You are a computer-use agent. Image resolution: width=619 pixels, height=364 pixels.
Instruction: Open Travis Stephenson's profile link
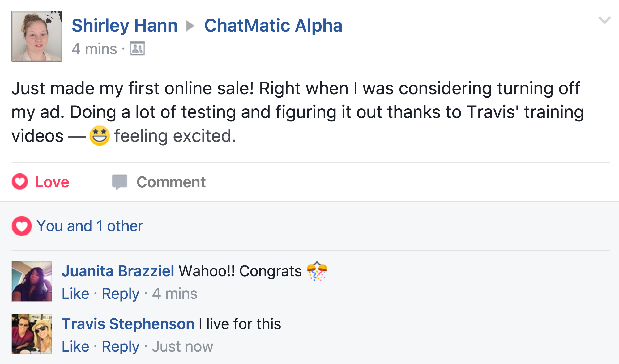128,324
